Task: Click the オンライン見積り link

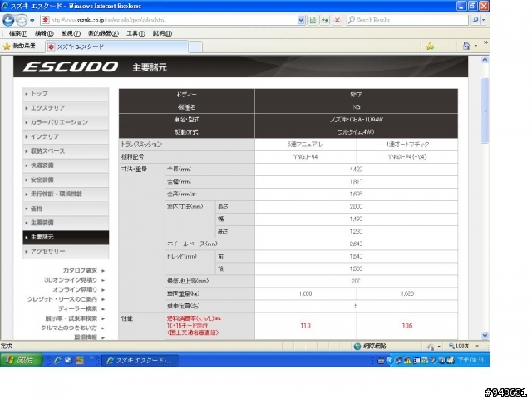Action: click(x=75, y=289)
